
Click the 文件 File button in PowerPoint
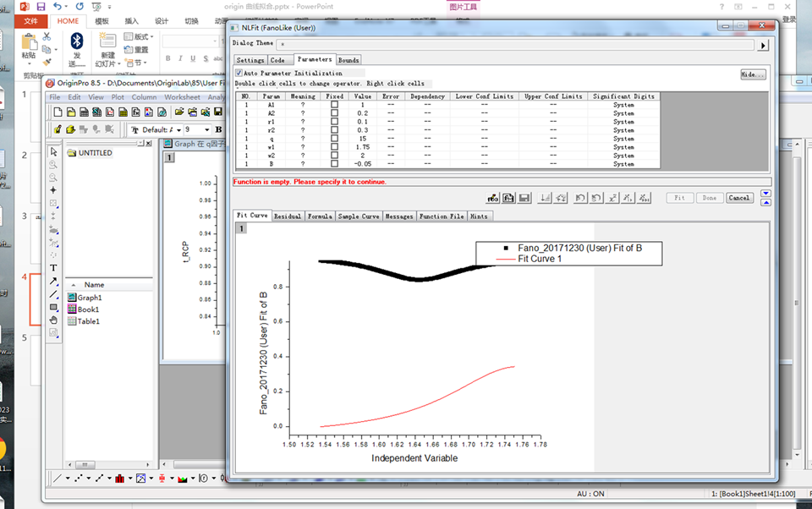coord(31,21)
